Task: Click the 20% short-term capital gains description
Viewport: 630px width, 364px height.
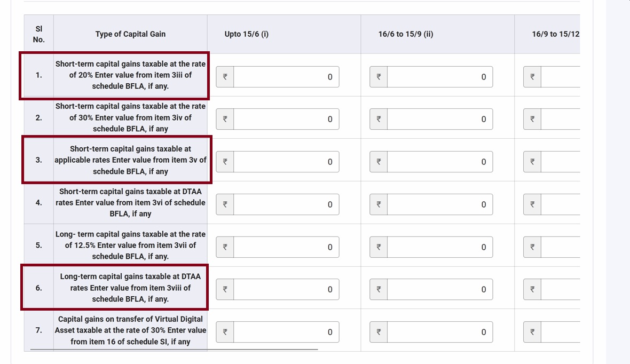Action: pyautogui.click(x=130, y=75)
